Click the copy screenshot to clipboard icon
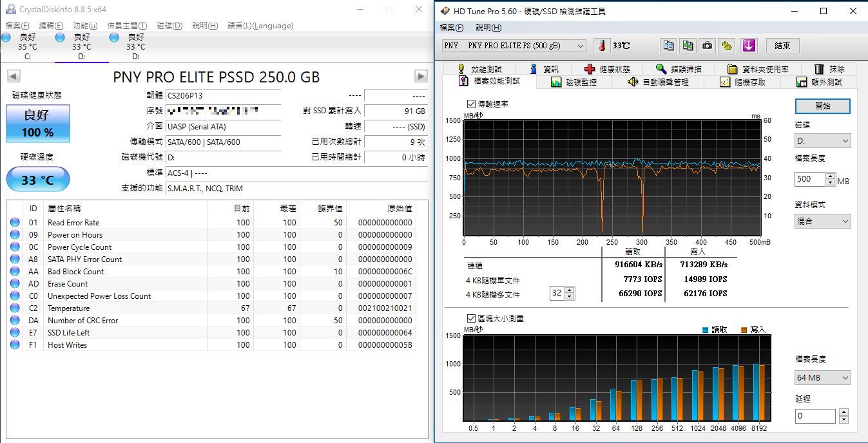The height and width of the screenshot is (443, 868). tap(688, 46)
